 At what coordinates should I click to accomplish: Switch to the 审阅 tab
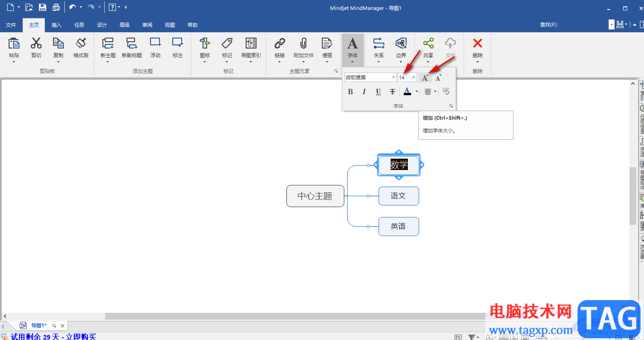(x=147, y=25)
